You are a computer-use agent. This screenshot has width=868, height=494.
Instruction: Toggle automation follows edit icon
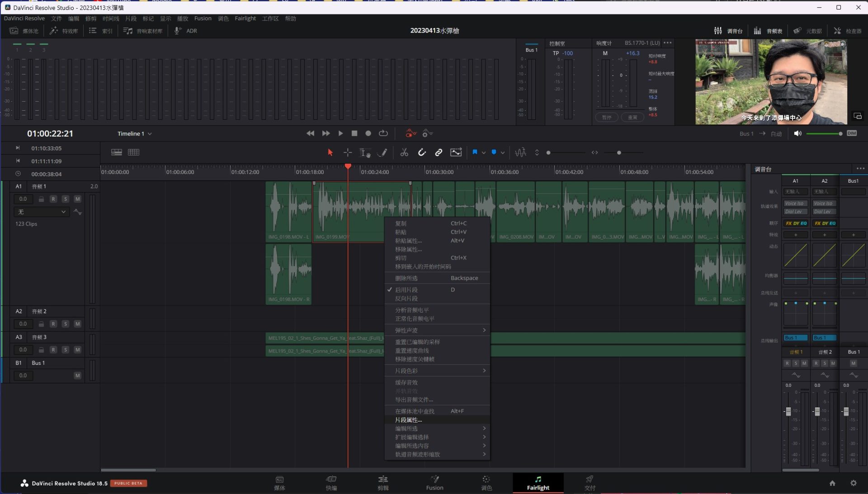pyautogui.click(x=456, y=152)
